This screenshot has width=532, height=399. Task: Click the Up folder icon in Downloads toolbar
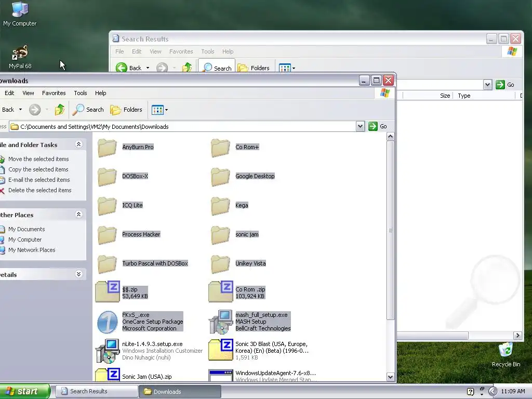[60, 110]
